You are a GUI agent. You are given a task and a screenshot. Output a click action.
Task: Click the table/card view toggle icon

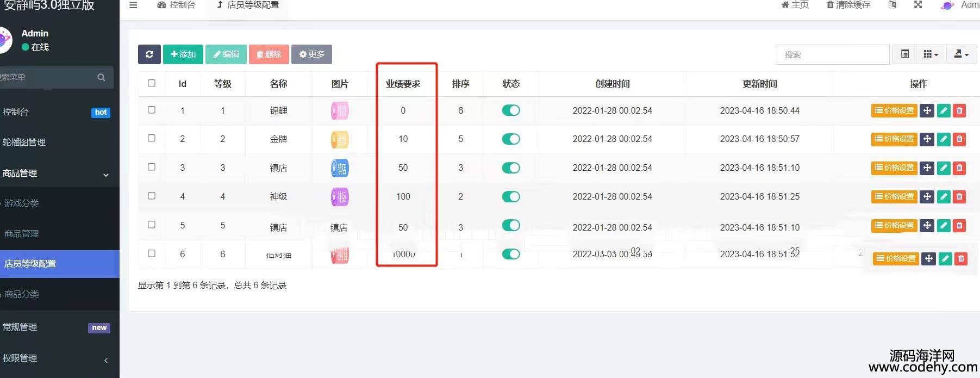point(905,54)
